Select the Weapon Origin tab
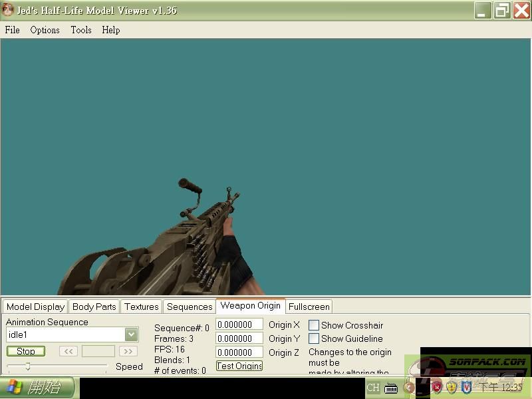This screenshot has width=532, height=399. click(251, 306)
